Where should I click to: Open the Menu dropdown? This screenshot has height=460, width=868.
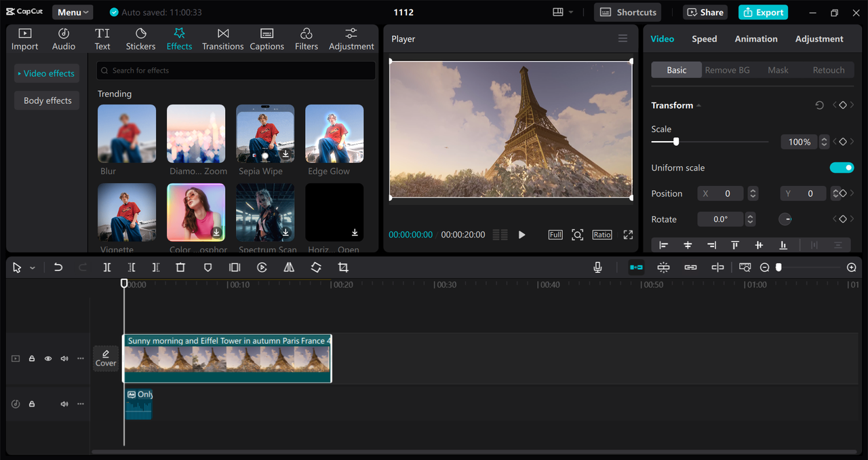[73, 12]
